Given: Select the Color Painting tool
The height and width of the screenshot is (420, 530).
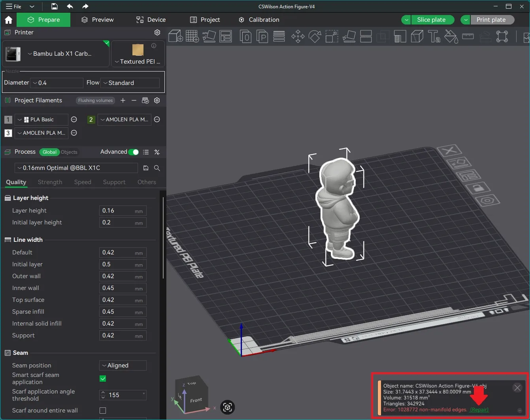Looking at the screenshot, I should click(451, 36).
